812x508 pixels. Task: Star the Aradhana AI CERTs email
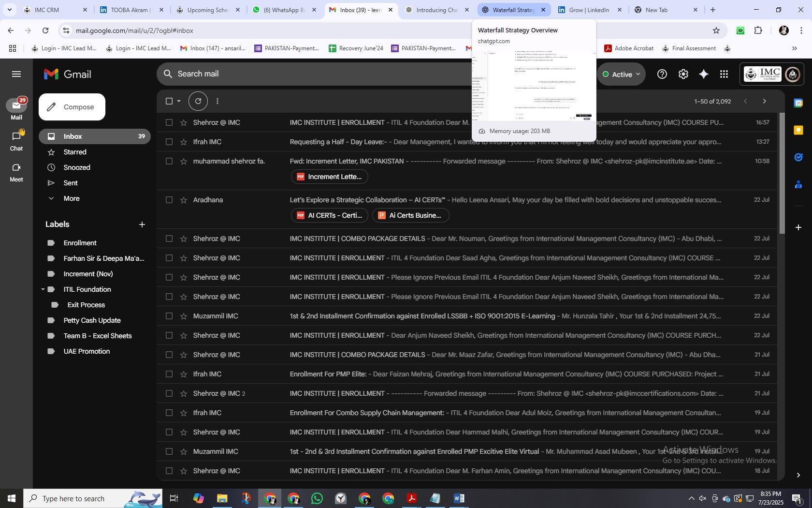[184, 200]
